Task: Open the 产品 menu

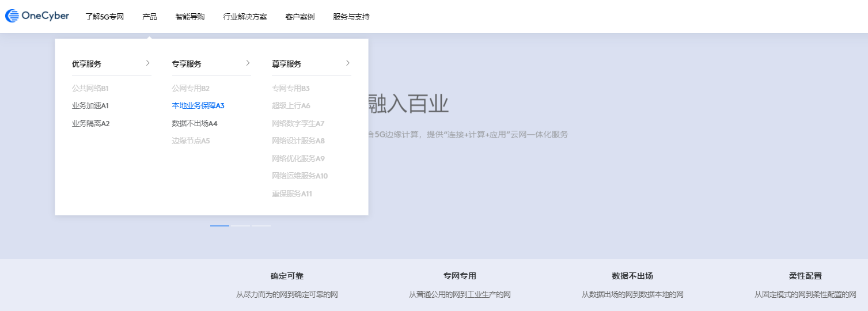Action: tap(149, 17)
